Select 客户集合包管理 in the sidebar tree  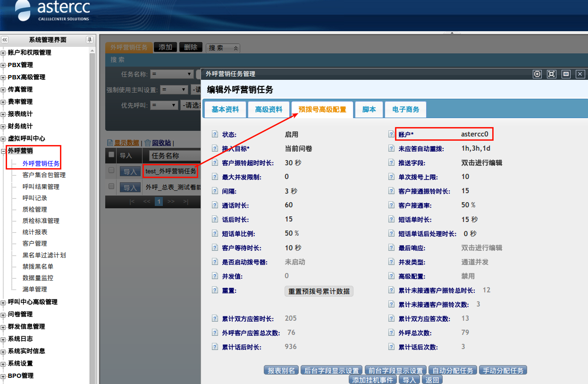click(44, 175)
